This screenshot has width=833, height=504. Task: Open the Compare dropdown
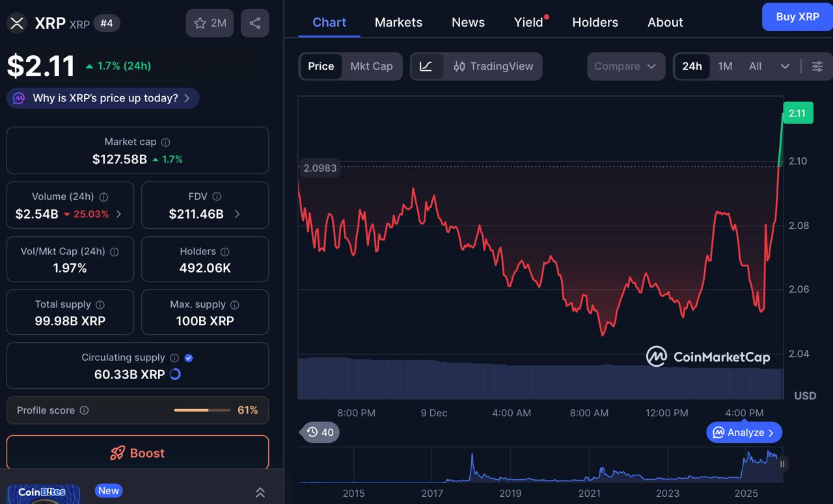click(x=625, y=66)
